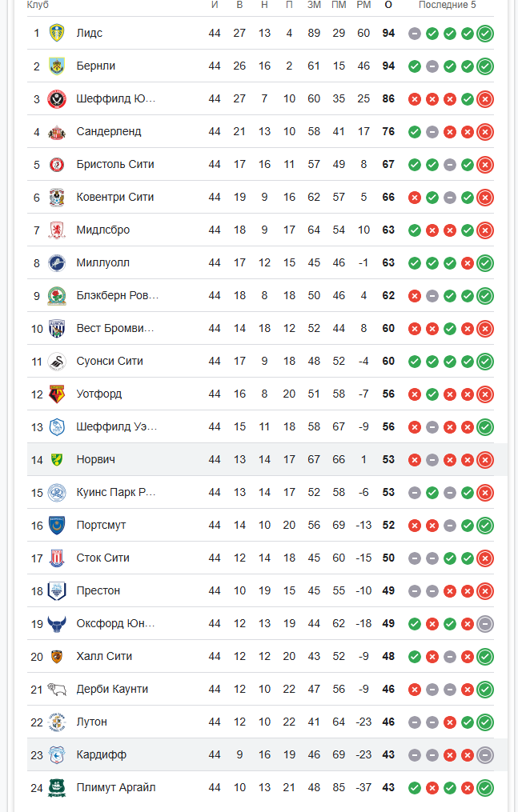The width and height of the screenshot is (518, 812).
Task: Click the Hull City tiger crest
Action: click(56, 656)
